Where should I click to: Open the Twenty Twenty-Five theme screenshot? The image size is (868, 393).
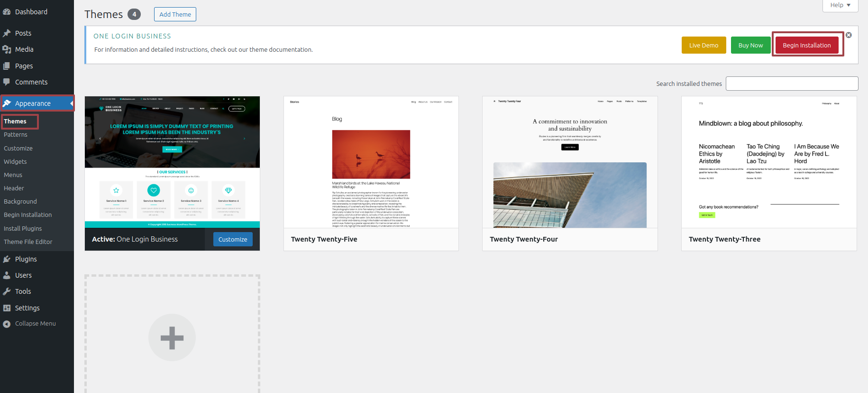click(371, 162)
